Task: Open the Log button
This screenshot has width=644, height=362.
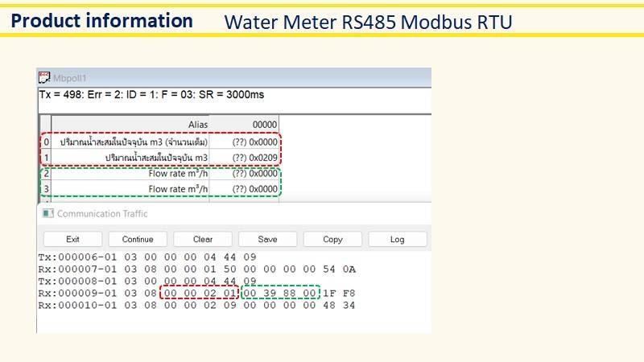Action: (397, 239)
